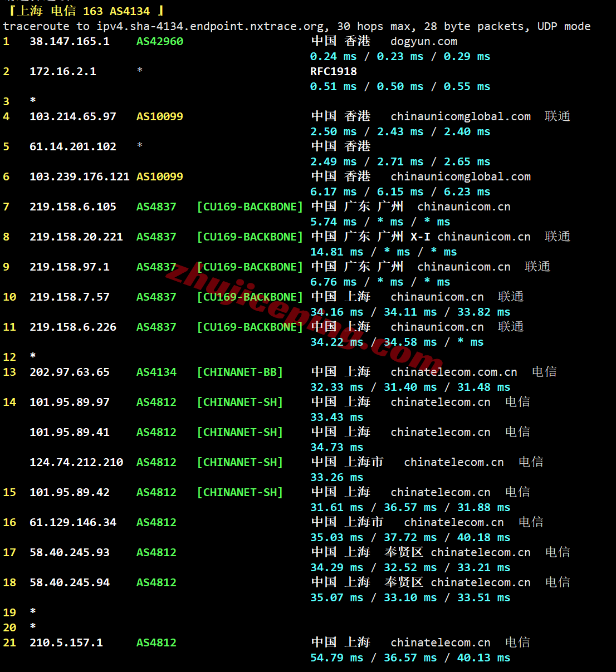Image resolution: width=616 pixels, height=672 pixels.
Task: Click the IP address 38.147.165.1
Action: point(70,41)
